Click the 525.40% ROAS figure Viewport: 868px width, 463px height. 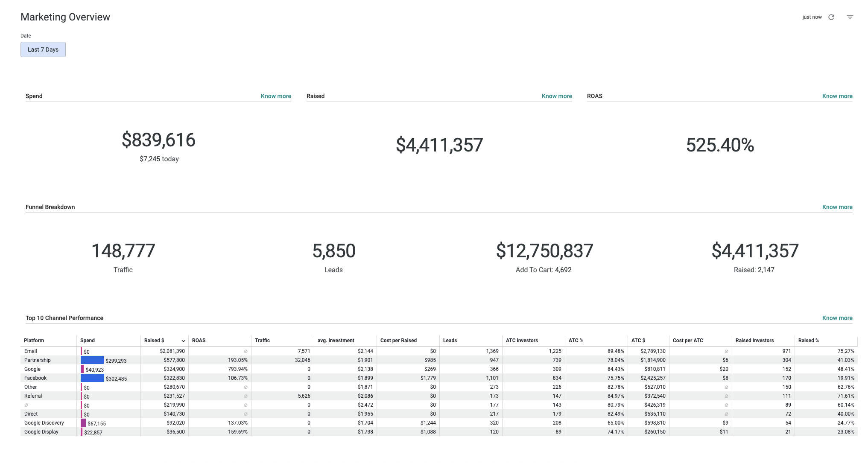720,145
